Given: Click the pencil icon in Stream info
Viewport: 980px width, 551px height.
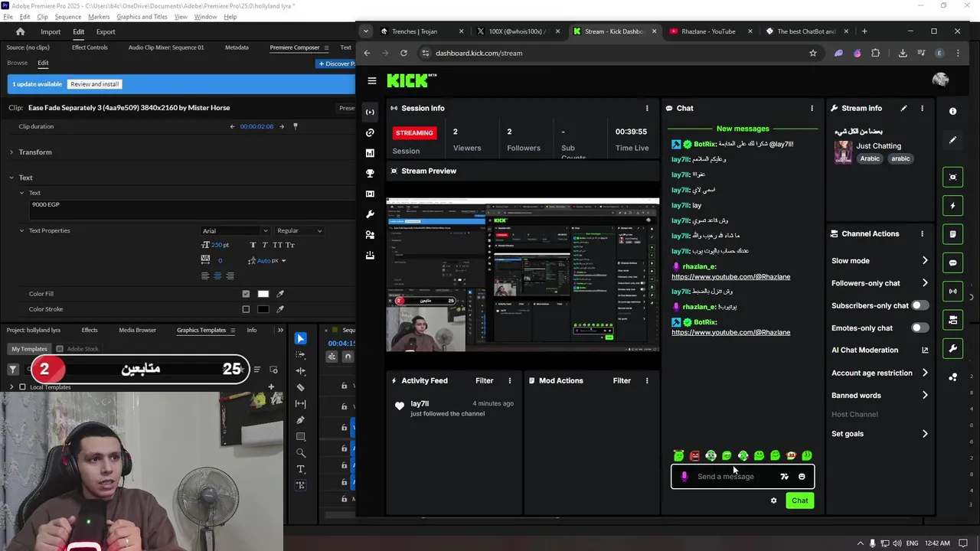Looking at the screenshot, I should pyautogui.click(x=903, y=108).
